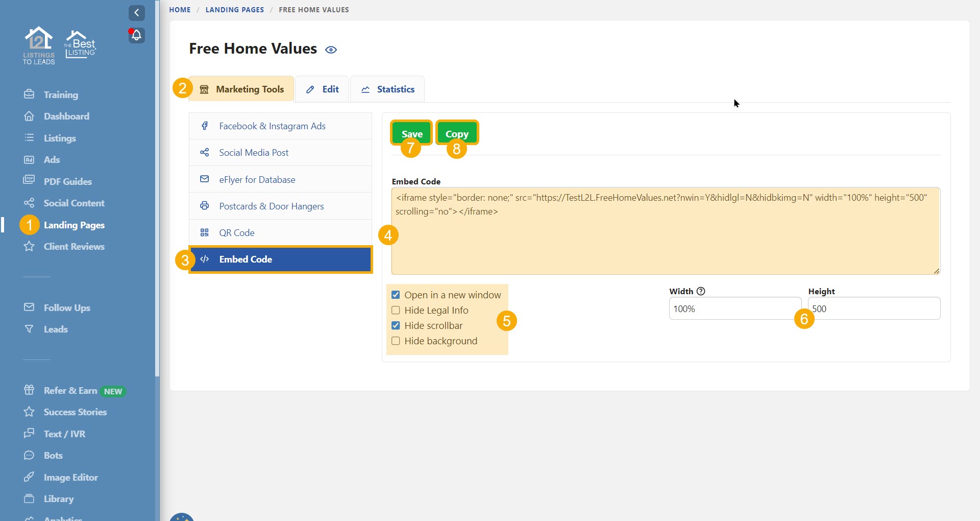Click the Listings to Leads logo
The height and width of the screenshot is (521, 980).
coord(39,45)
